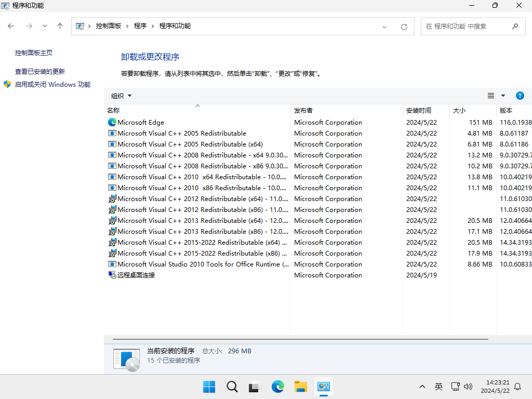Click the horizontal scrollbar under the list
Viewport: 532px width, 399px height.
pyautogui.click(x=300, y=339)
